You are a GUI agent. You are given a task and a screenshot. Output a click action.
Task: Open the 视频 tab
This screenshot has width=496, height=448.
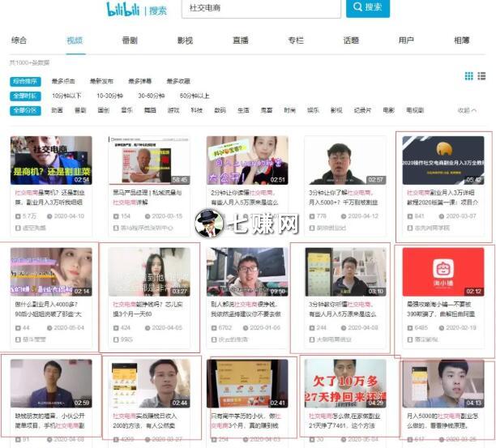coord(75,41)
